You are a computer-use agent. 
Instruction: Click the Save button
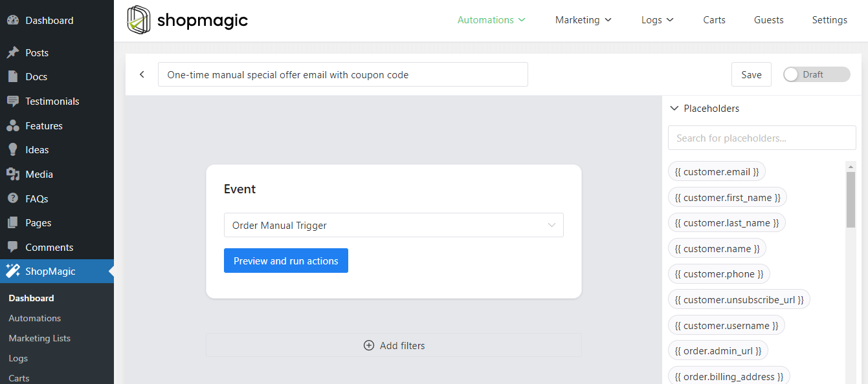[751, 74]
